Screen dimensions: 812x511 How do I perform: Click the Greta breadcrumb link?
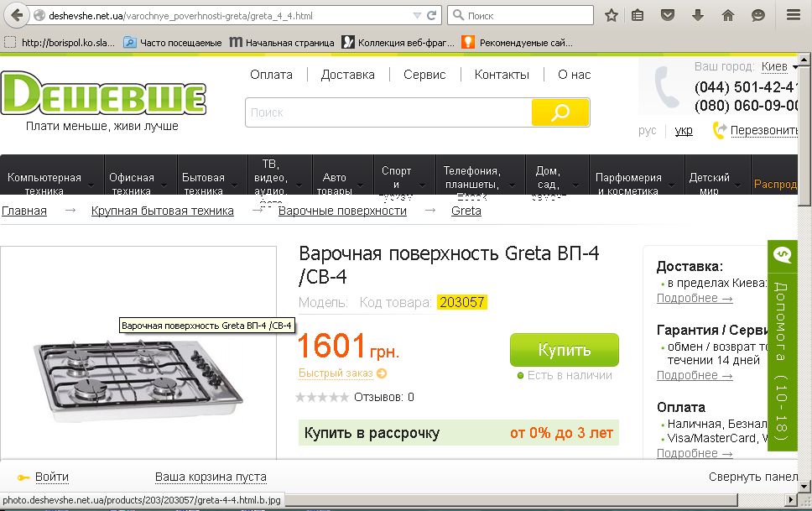tap(466, 211)
